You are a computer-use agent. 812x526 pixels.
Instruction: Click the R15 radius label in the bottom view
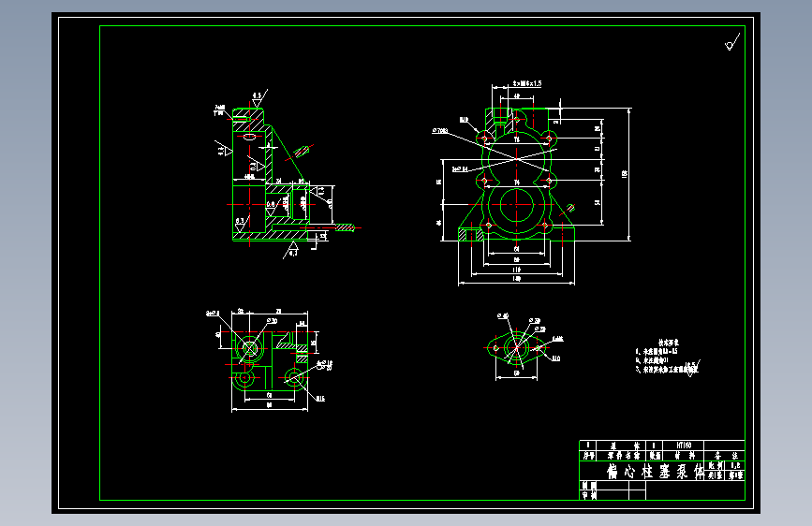320,399
